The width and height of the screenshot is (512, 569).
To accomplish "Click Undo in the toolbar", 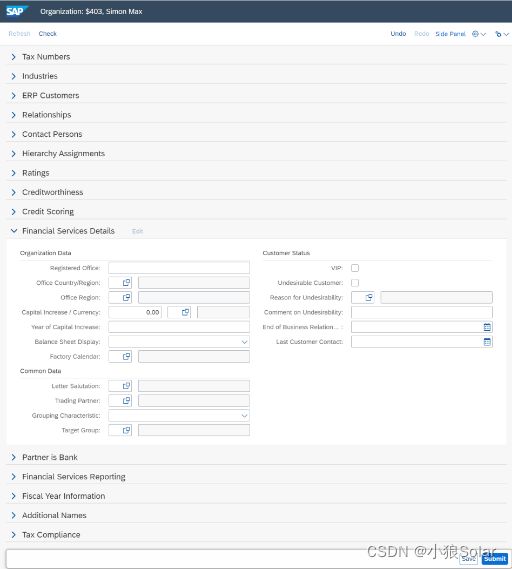I will [x=398, y=34].
